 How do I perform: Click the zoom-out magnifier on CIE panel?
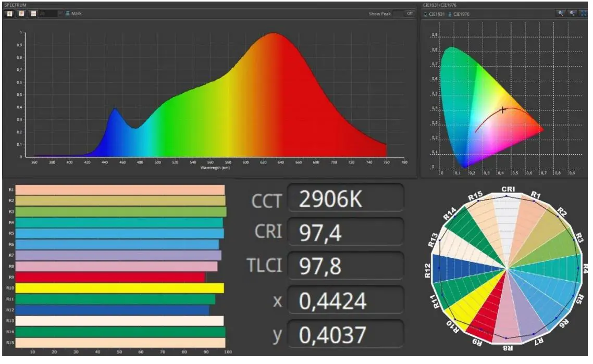pyautogui.click(x=573, y=14)
